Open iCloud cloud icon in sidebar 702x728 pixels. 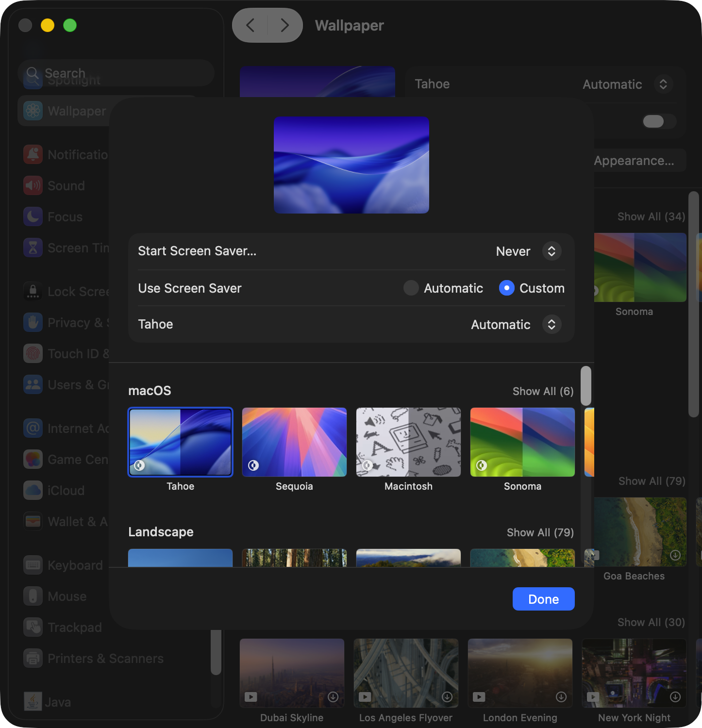pyautogui.click(x=33, y=491)
